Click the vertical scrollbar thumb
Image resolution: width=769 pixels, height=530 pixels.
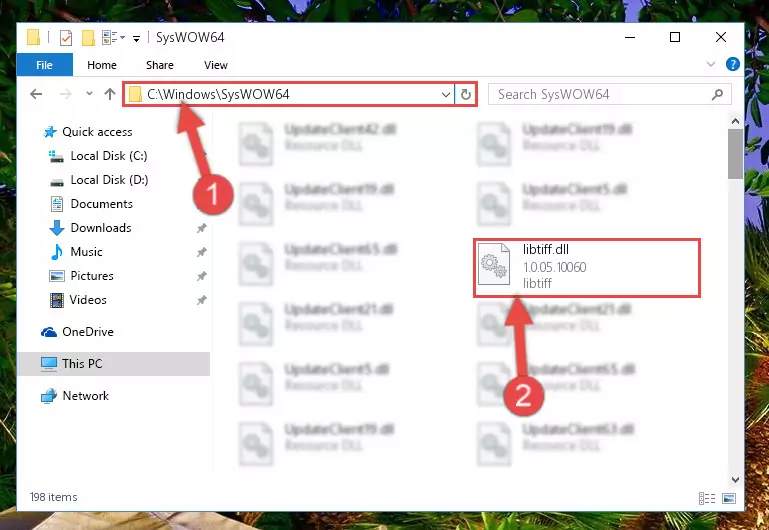pos(735,154)
